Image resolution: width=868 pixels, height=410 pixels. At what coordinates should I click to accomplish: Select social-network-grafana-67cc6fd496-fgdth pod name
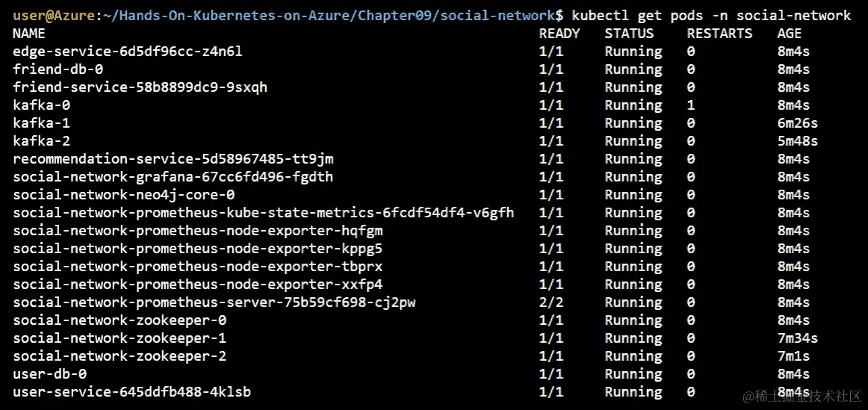coord(173,177)
